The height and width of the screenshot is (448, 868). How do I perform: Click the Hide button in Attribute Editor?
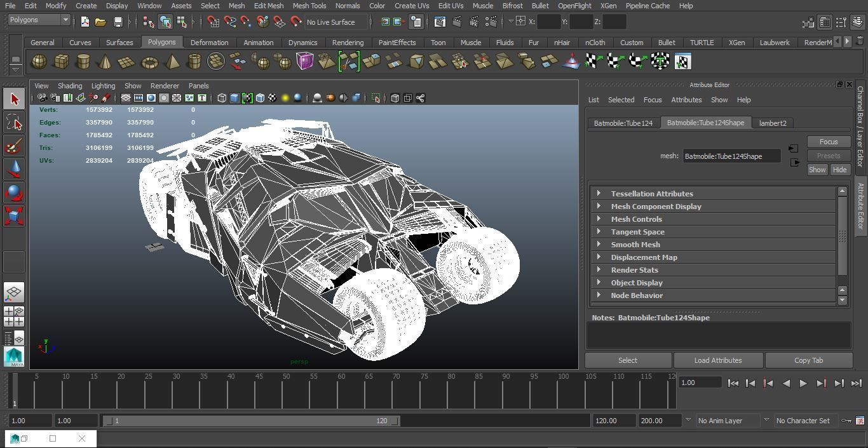[839, 170]
